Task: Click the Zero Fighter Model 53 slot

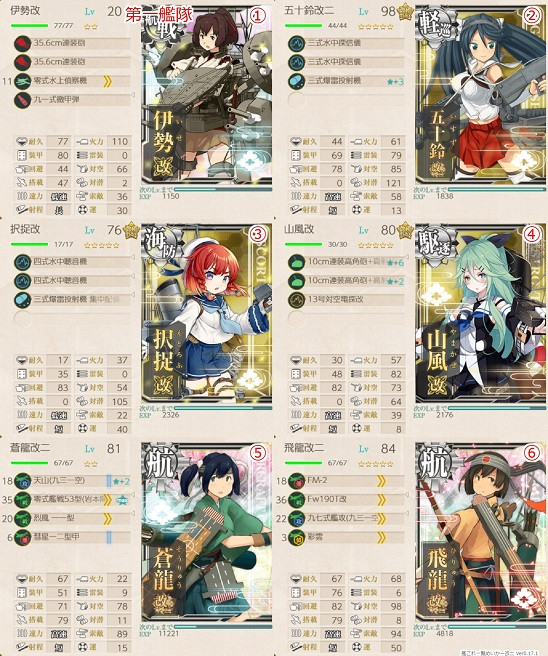Action: [72, 500]
